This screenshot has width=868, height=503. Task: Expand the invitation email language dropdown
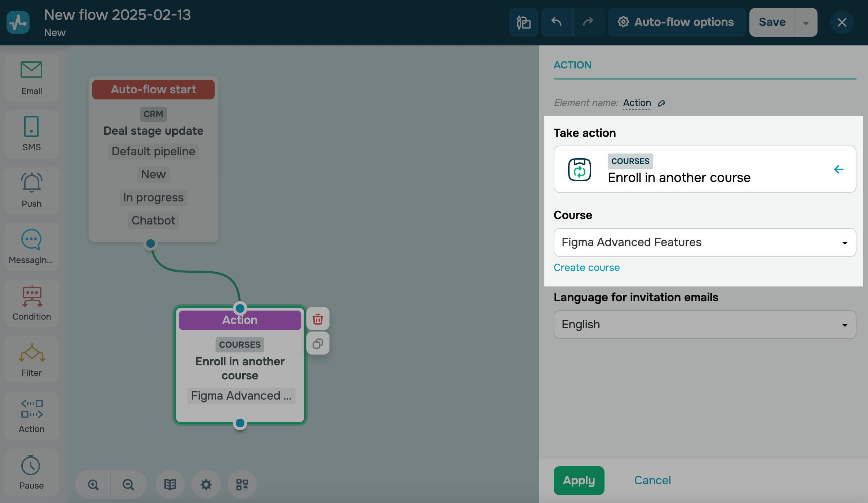(705, 325)
